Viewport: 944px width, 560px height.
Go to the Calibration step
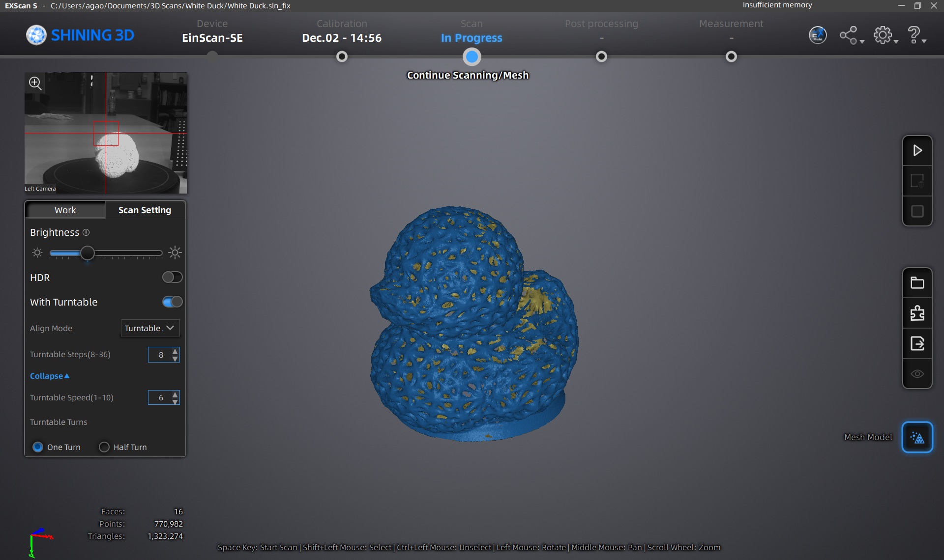point(342,57)
